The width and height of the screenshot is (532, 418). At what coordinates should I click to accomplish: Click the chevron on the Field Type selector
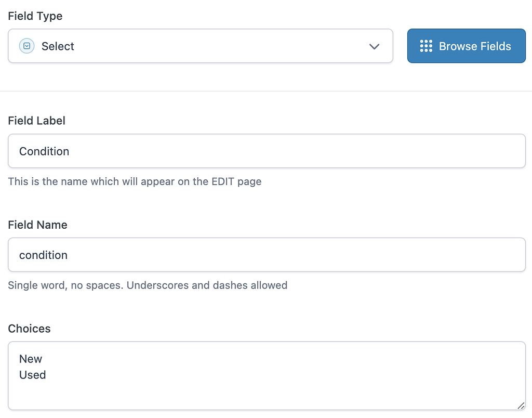point(374,46)
